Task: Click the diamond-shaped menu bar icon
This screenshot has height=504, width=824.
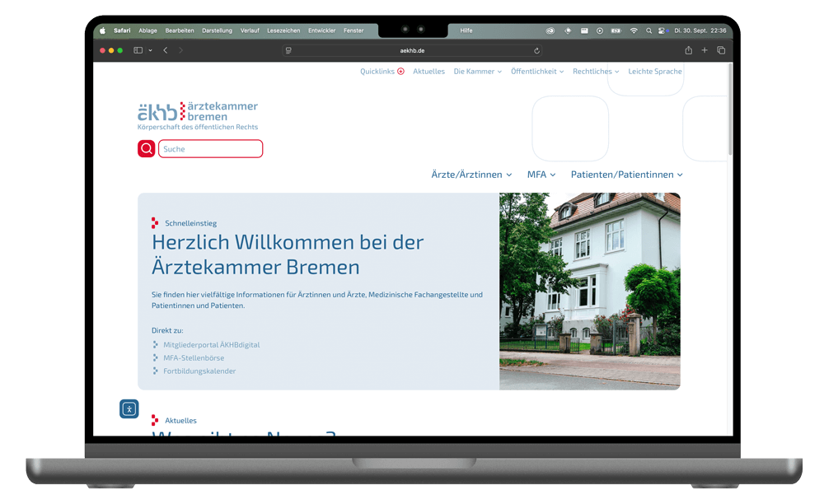Action: (x=568, y=30)
